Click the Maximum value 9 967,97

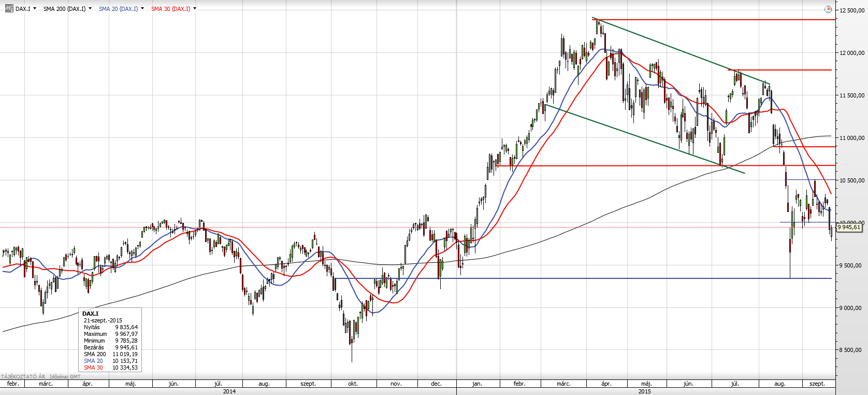[126, 334]
